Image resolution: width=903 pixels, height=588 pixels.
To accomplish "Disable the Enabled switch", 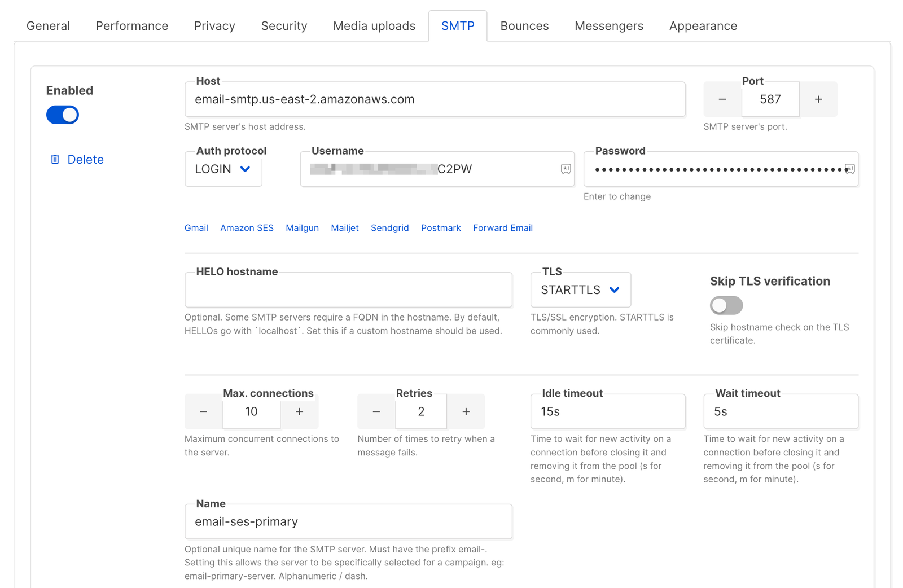I will click(x=62, y=115).
